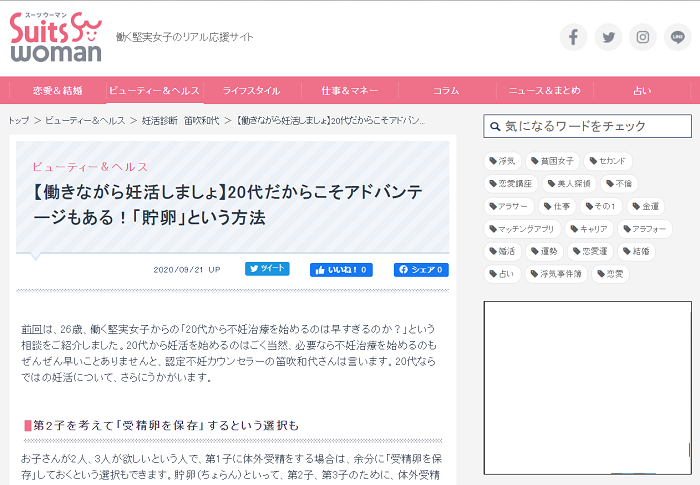The image size is (700, 485).
Task: Open the ニュース＆まとめ tab
Action: click(x=544, y=90)
